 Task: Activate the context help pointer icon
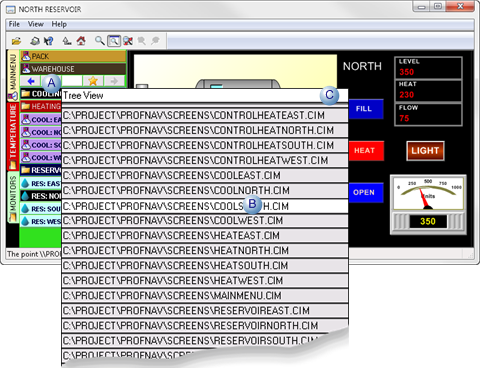coord(49,41)
